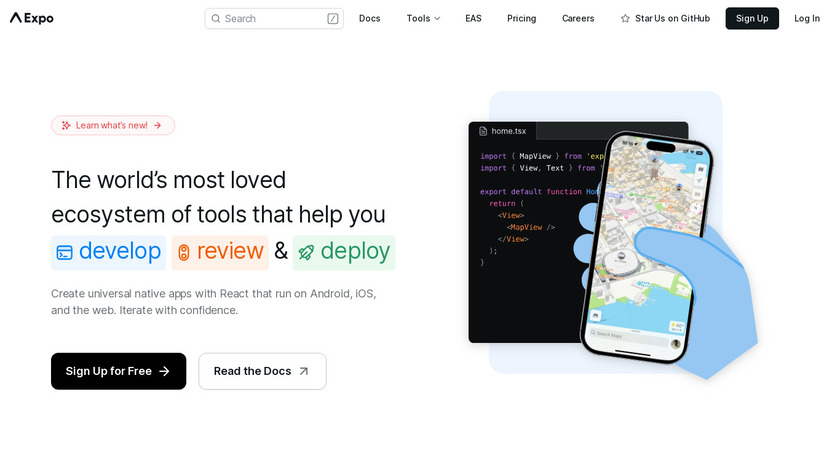
Task: Click the green deploy word
Action: (x=355, y=251)
